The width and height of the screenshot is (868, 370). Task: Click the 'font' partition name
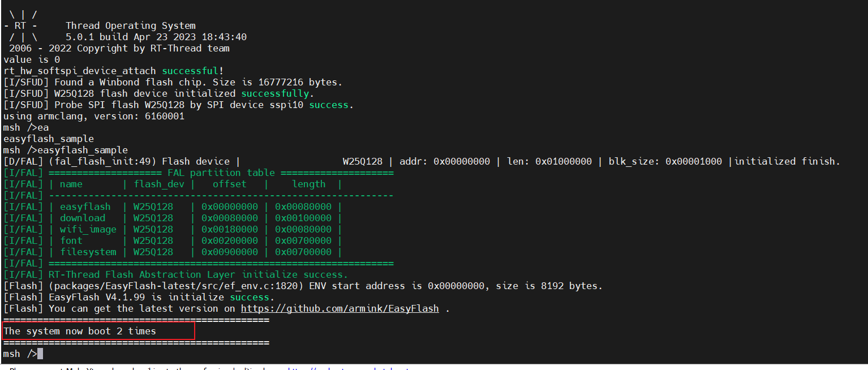[x=71, y=241]
